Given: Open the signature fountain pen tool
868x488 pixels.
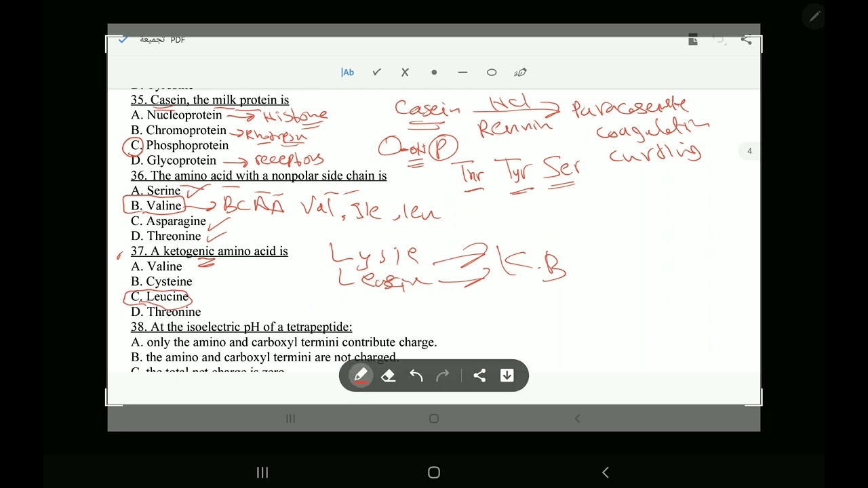Looking at the screenshot, I should click(520, 73).
